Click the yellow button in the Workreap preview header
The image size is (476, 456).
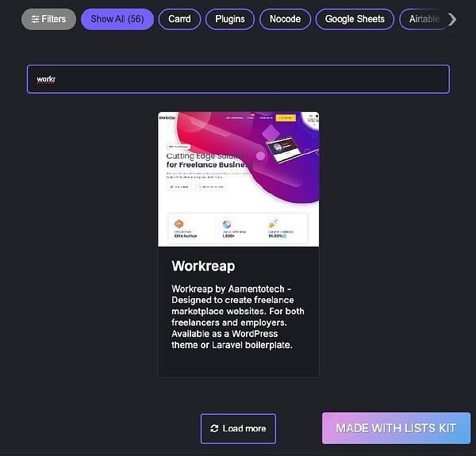click(x=286, y=117)
